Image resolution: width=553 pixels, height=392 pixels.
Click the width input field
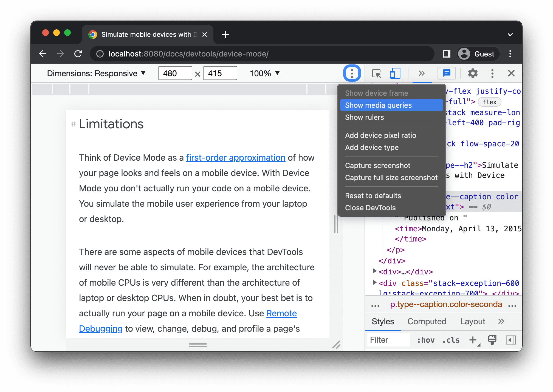click(174, 73)
